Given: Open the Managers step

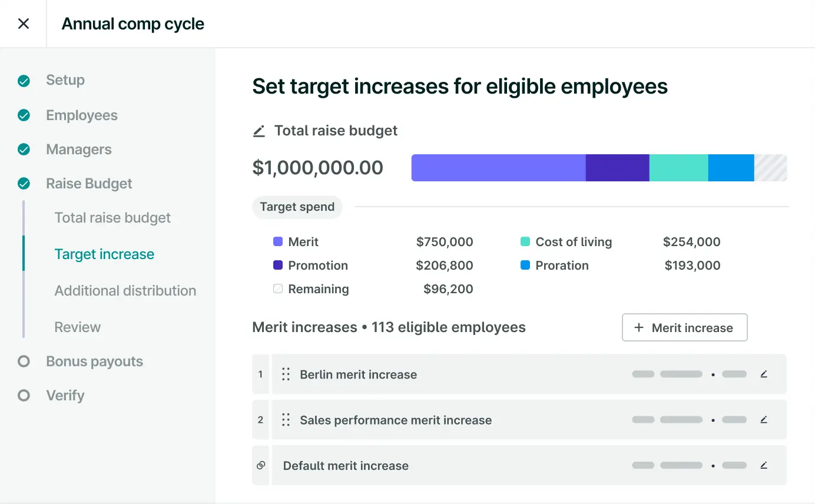Looking at the screenshot, I should pos(78,150).
